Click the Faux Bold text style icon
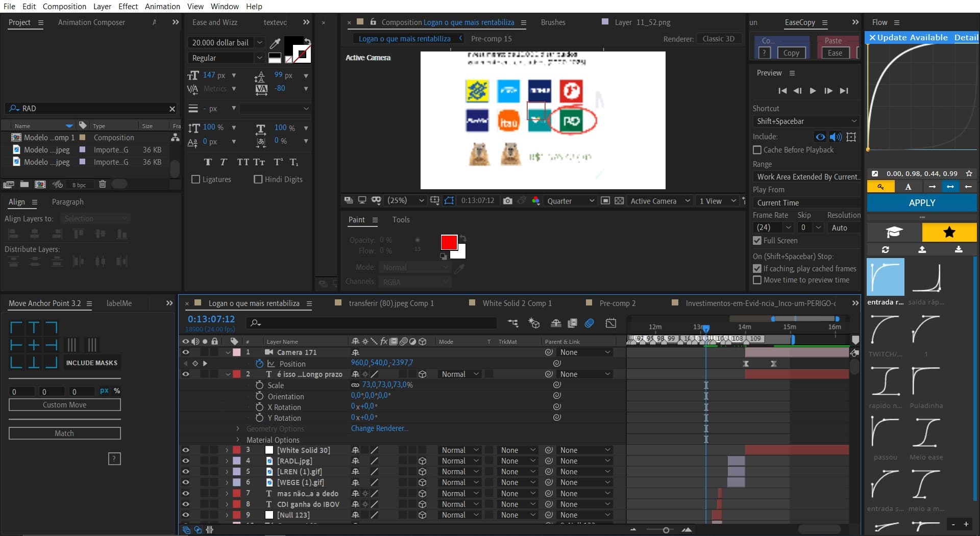 (x=208, y=162)
